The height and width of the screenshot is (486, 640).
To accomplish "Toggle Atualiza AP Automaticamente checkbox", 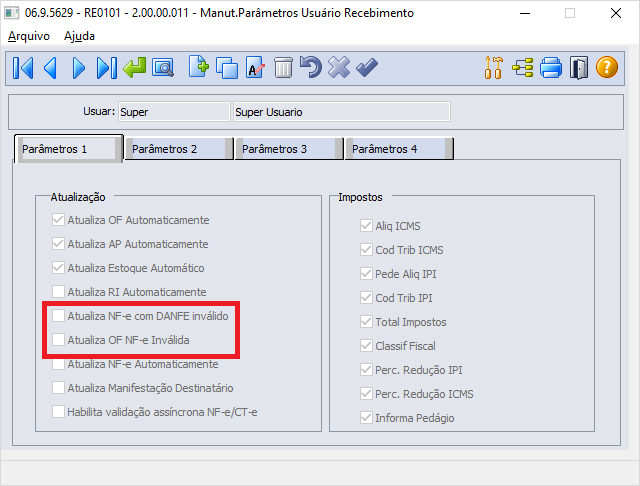I will [x=58, y=244].
